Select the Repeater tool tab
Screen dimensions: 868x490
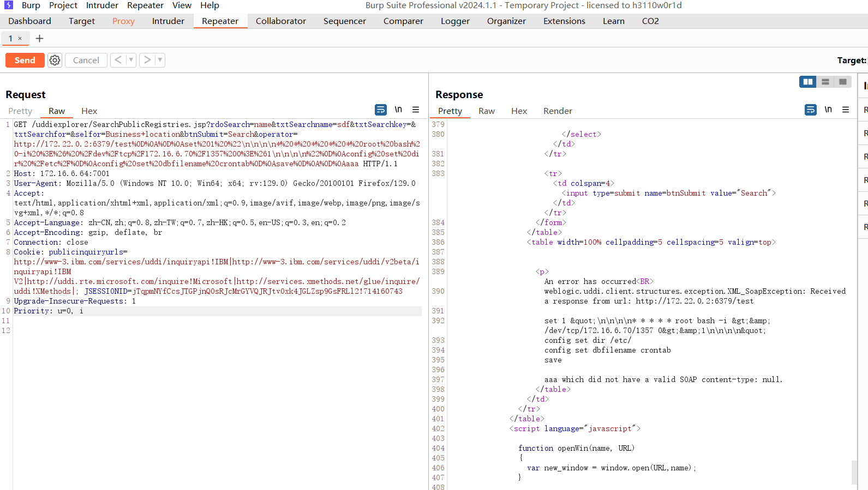[x=220, y=21]
